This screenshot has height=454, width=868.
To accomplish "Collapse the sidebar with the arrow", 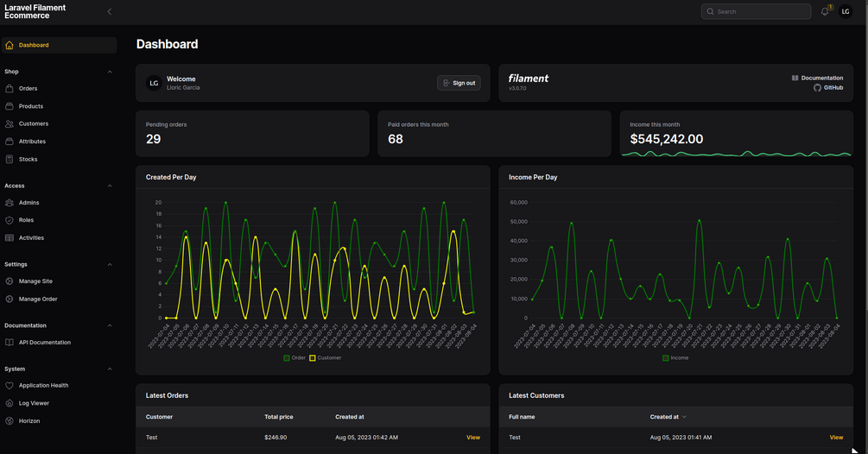I will coord(110,11).
